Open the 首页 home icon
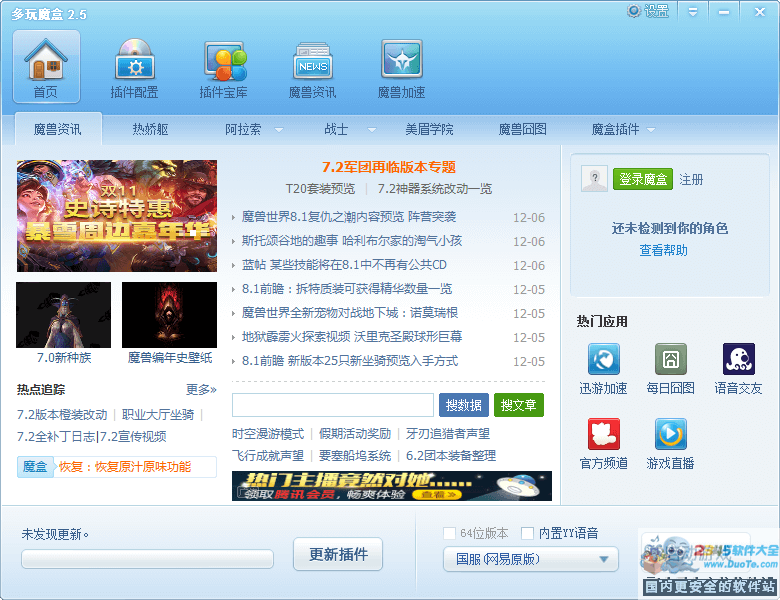Image resolution: width=780 pixels, height=600 pixels. [46, 66]
